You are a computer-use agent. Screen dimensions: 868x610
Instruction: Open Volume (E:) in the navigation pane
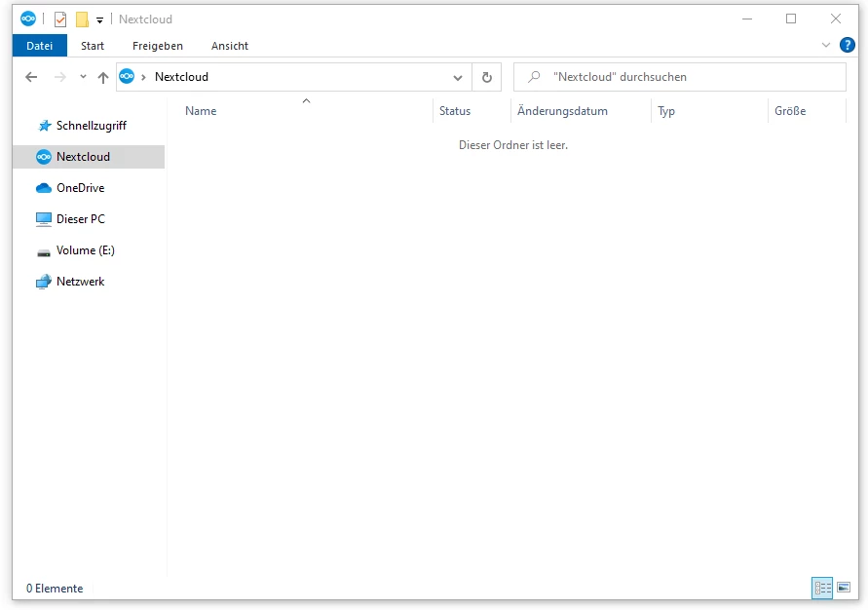[89, 250]
